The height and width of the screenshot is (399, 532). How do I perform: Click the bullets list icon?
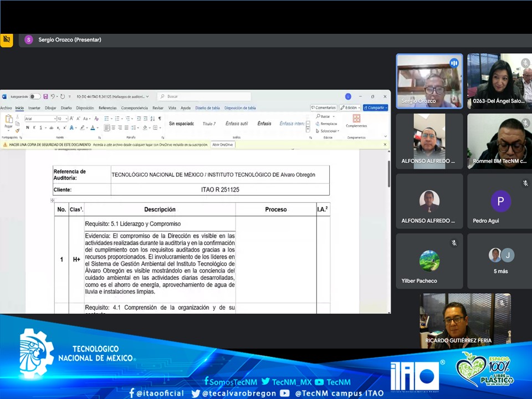(106, 119)
